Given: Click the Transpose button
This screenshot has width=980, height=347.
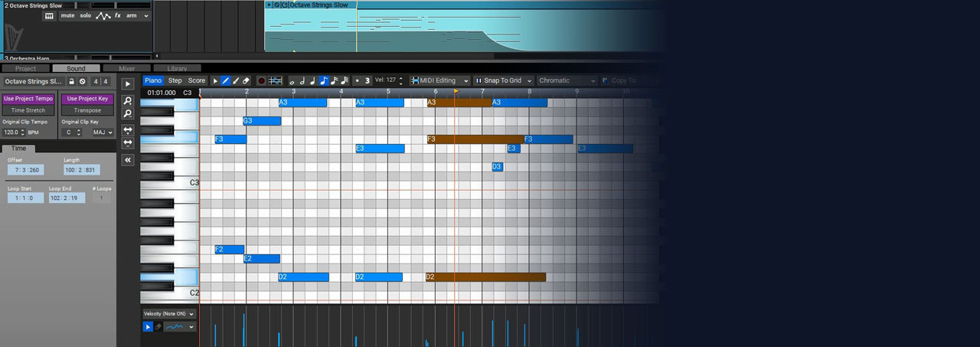Looking at the screenshot, I should tap(87, 110).
